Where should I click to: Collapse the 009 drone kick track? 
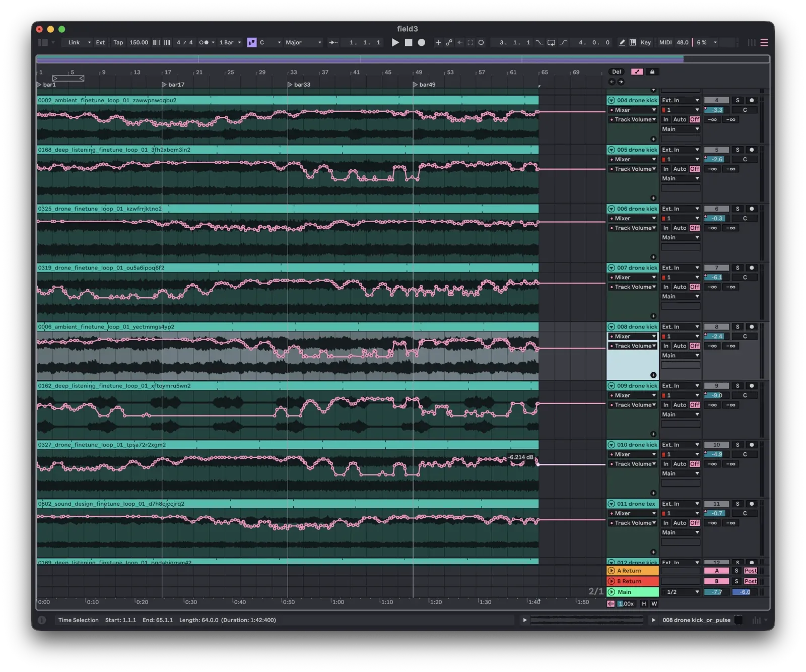pos(611,386)
